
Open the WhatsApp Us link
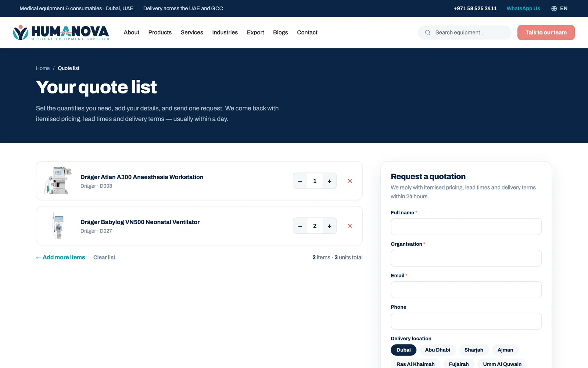523,8
